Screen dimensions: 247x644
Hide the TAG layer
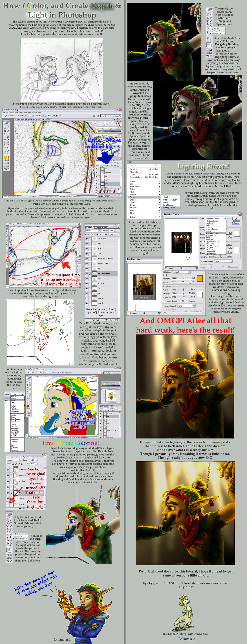tap(87, 254)
